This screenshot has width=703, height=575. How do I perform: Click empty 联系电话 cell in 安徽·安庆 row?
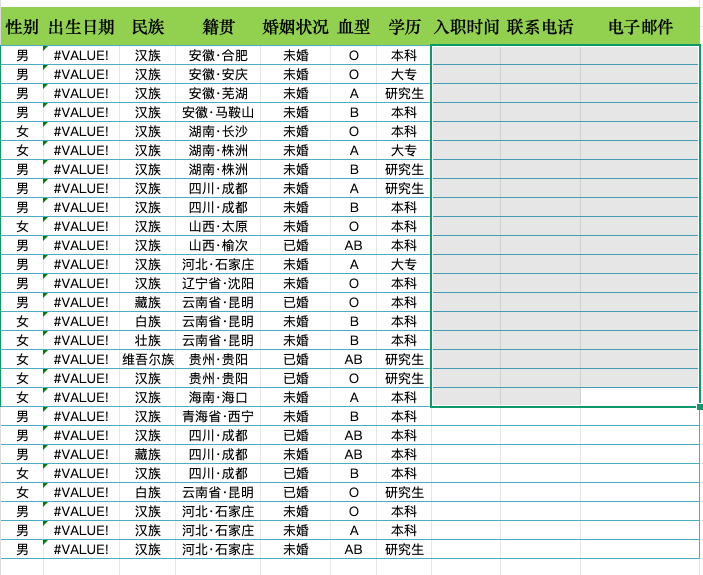click(540, 74)
